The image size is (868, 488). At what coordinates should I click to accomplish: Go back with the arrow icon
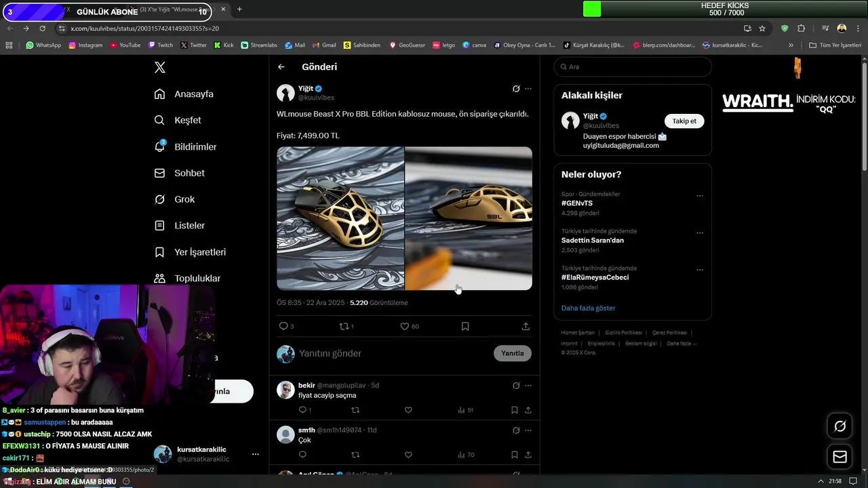pyautogui.click(x=281, y=67)
